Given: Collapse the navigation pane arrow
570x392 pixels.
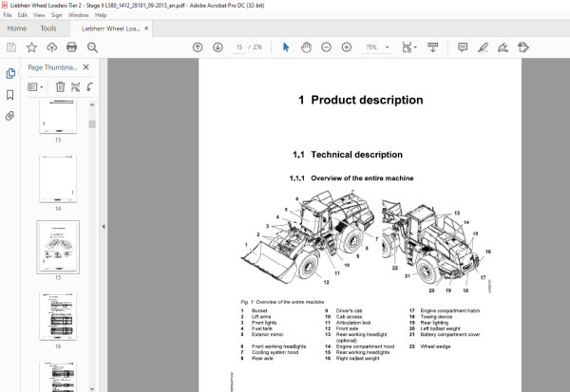Looking at the screenshot, I should [104, 226].
